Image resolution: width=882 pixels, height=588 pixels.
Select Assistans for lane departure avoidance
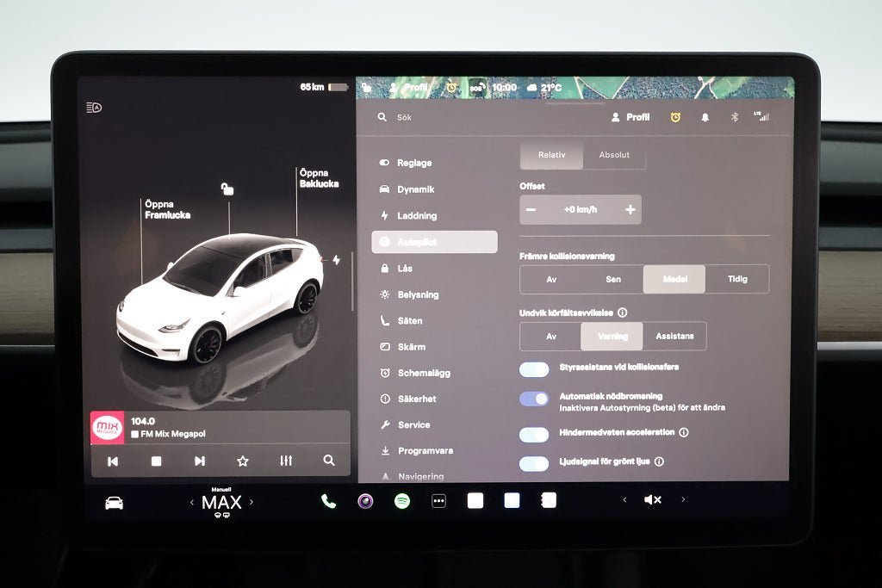pos(674,336)
